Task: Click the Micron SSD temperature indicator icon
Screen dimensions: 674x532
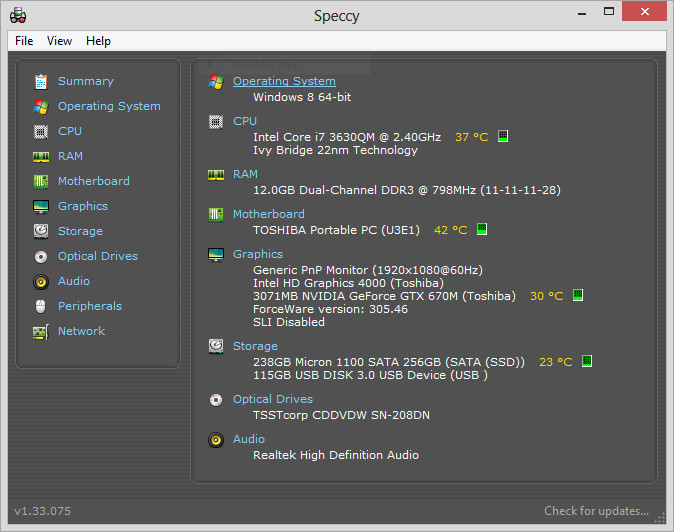Action: 587,361
